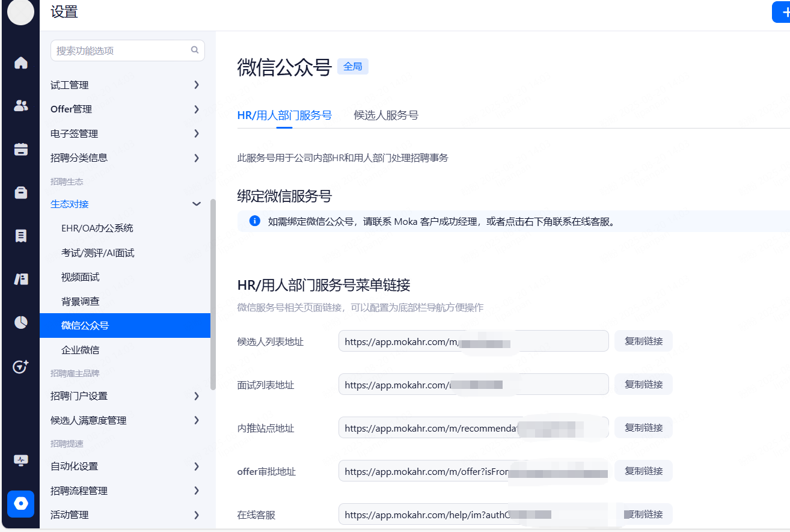Click the calendar icon in left sidebar
This screenshot has height=532, width=790.
tap(21, 149)
